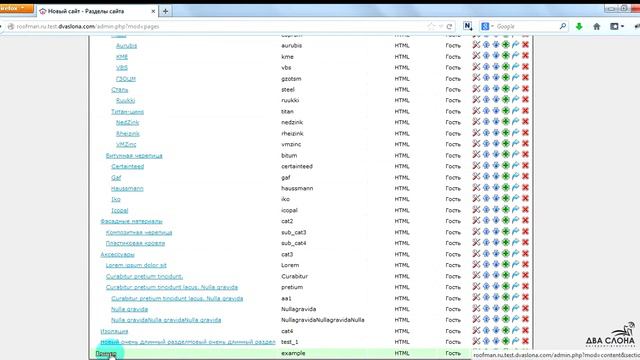Close the 'Новый сайт' tab
This screenshot has width=640, height=360.
153,11
